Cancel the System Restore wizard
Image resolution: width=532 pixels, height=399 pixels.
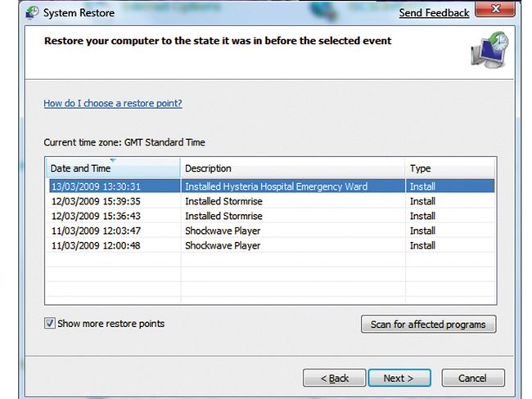(472, 379)
